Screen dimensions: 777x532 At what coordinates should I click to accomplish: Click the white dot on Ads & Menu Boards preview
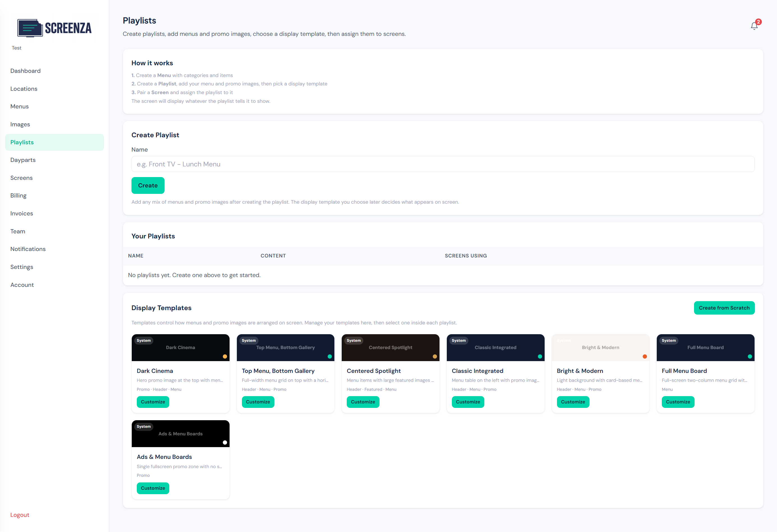(225, 442)
